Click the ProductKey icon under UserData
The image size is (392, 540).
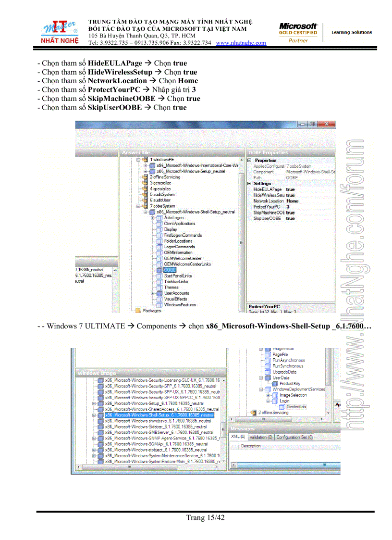(x=274, y=383)
